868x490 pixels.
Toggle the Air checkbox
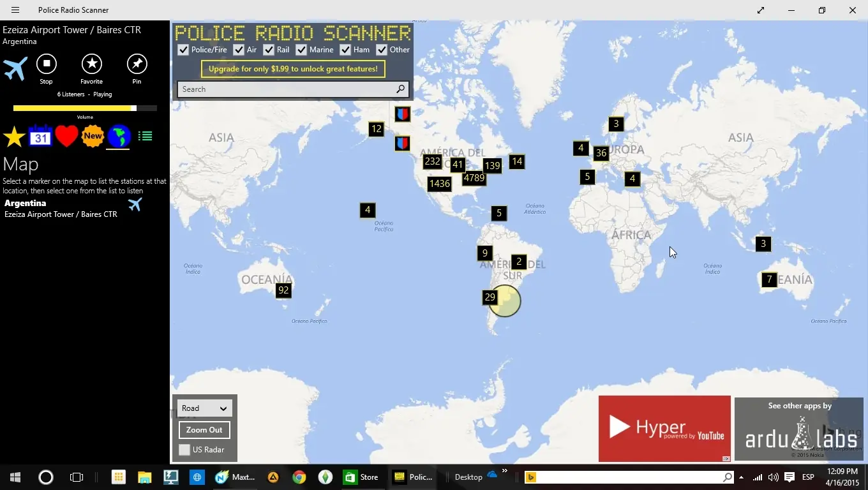tap(239, 50)
